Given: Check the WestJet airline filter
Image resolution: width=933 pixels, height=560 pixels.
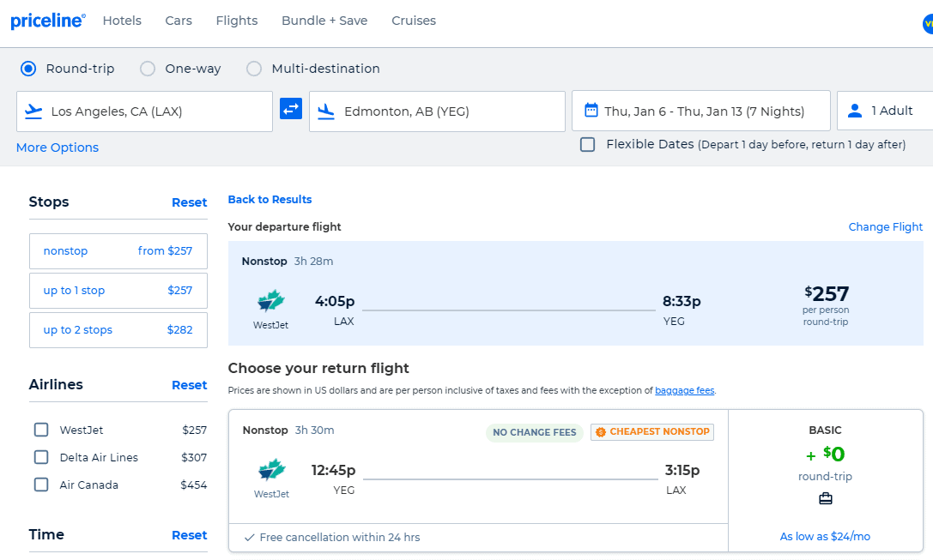Looking at the screenshot, I should coord(40,430).
